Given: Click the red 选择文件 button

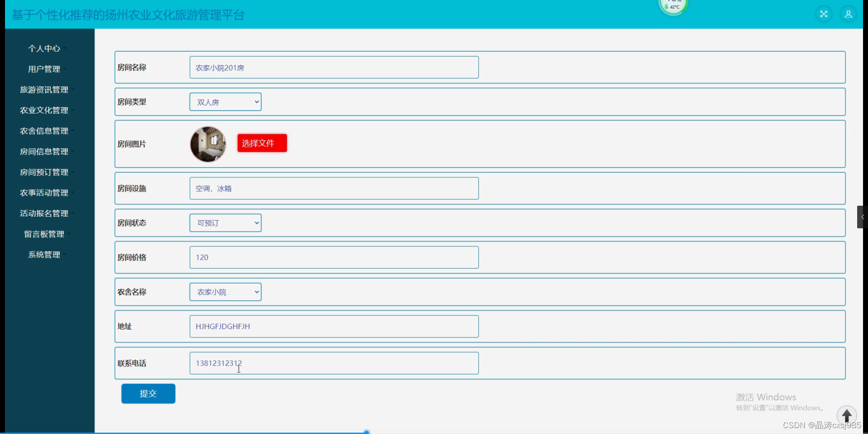Looking at the screenshot, I should coord(262,143).
